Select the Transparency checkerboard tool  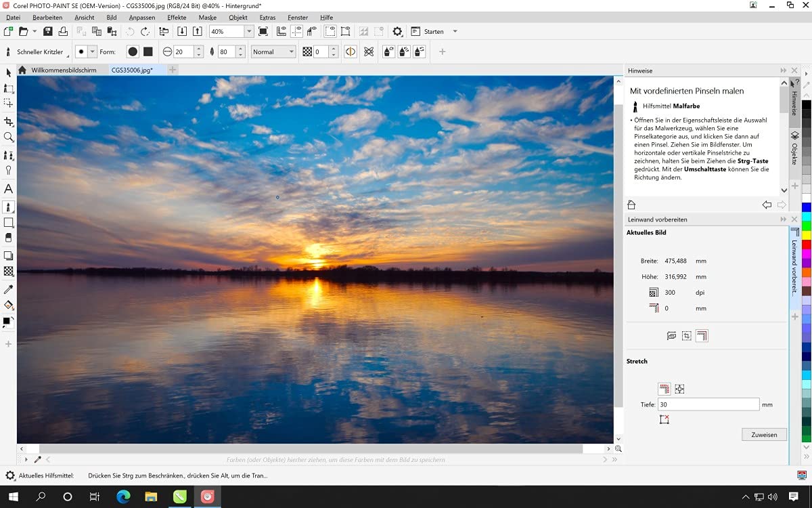click(8, 271)
